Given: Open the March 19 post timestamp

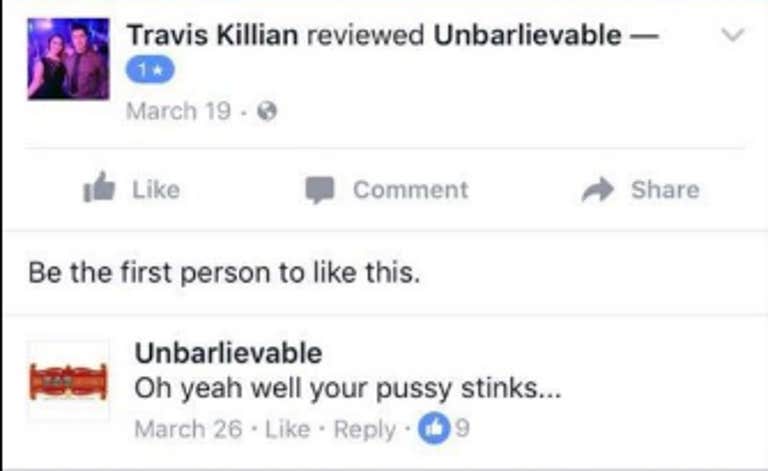Looking at the screenshot, I should [178, 111].
